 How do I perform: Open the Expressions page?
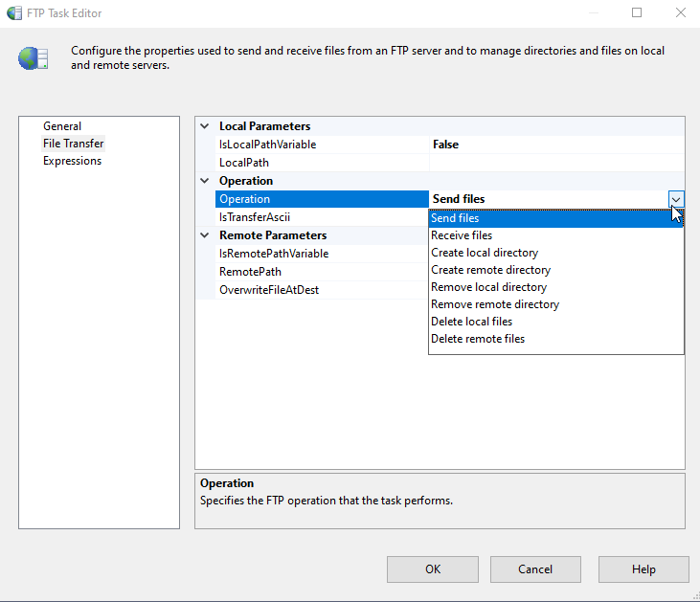point(72,161)
